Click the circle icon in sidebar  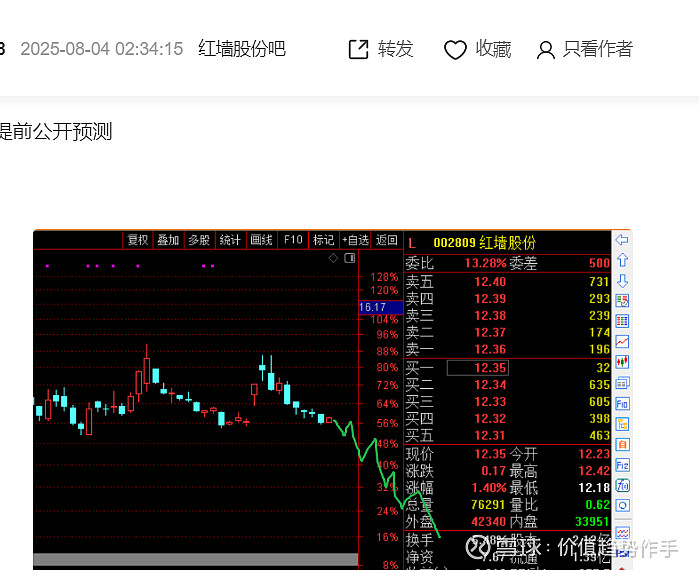pos(622,505)
